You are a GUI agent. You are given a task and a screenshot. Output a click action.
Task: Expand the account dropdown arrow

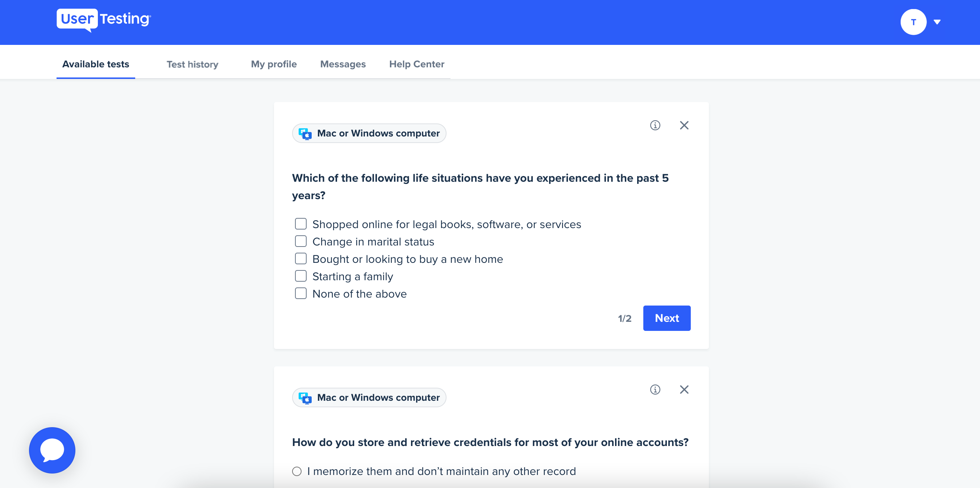pos(937,22)
